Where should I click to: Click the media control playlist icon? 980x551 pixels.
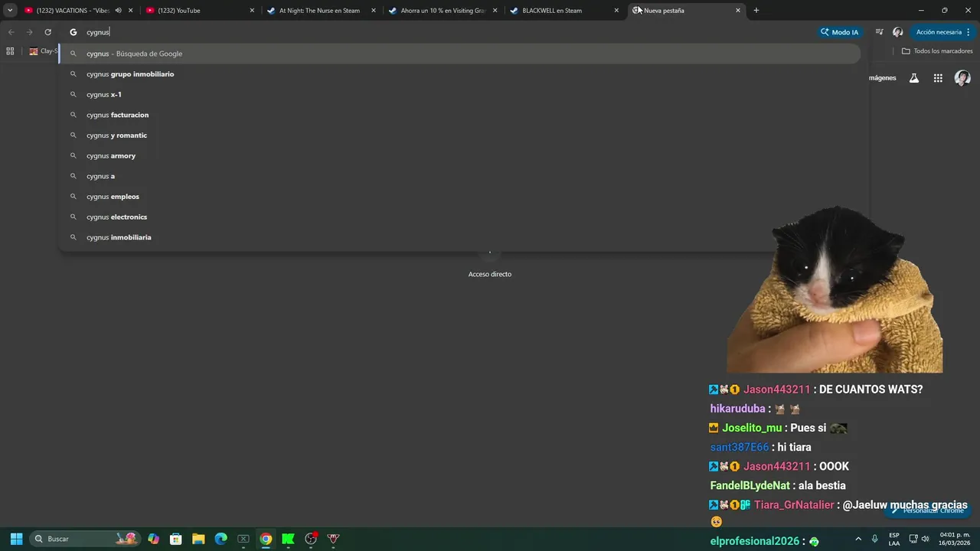[x=879, y=32]
